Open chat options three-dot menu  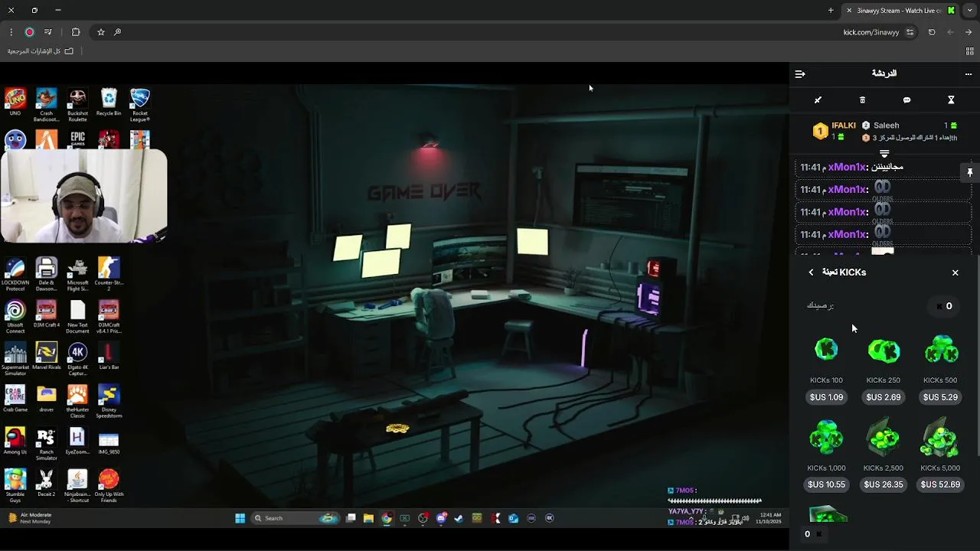coord(968,74)
